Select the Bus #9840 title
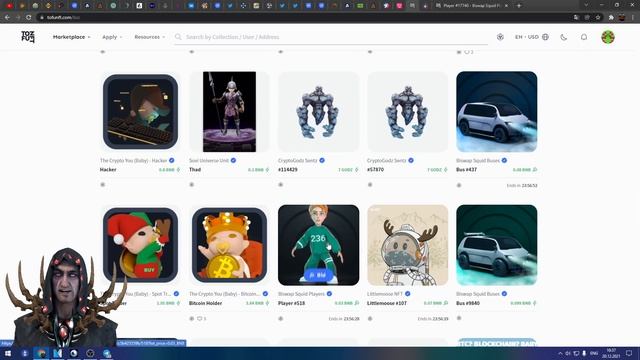The height and width of the screenshot is (360, 640). [x=468, y=303]
